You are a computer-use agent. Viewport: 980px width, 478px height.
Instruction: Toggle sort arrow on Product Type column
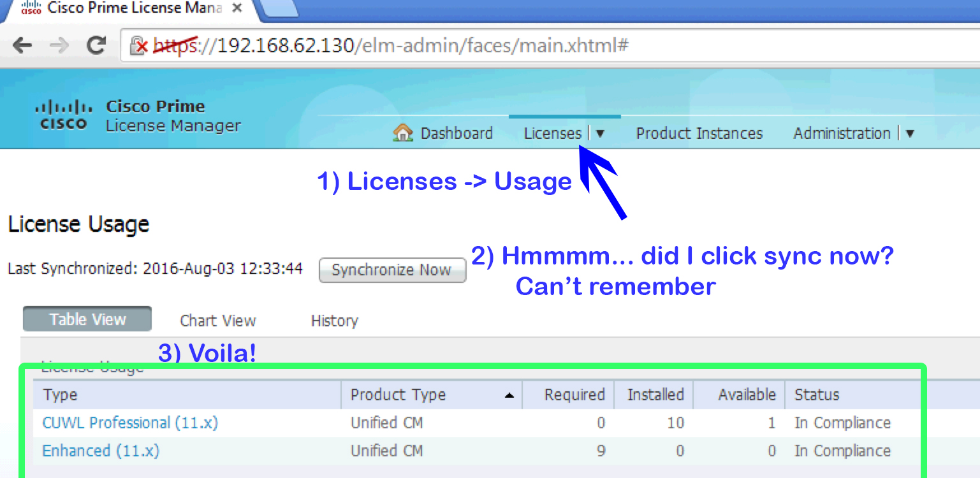click(x=509, y=396)
